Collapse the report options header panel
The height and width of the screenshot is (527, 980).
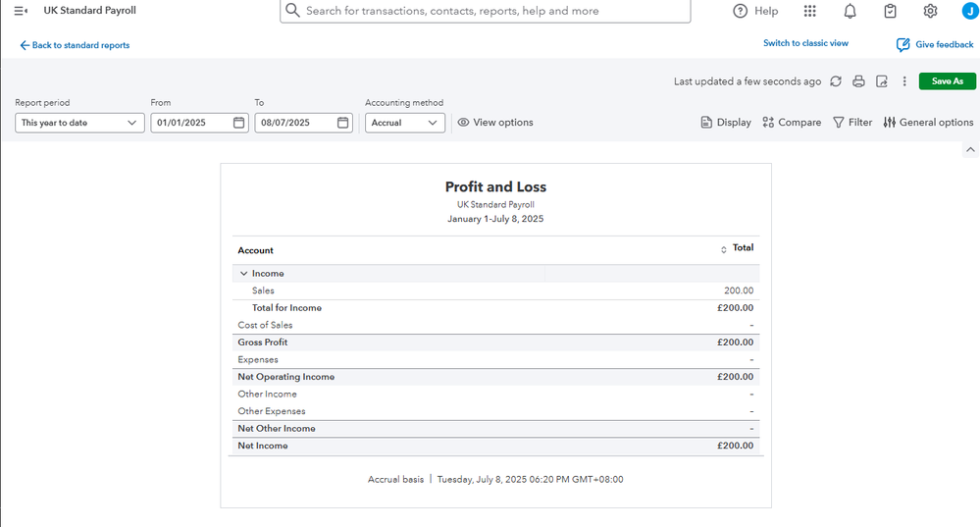coord(970,149)
